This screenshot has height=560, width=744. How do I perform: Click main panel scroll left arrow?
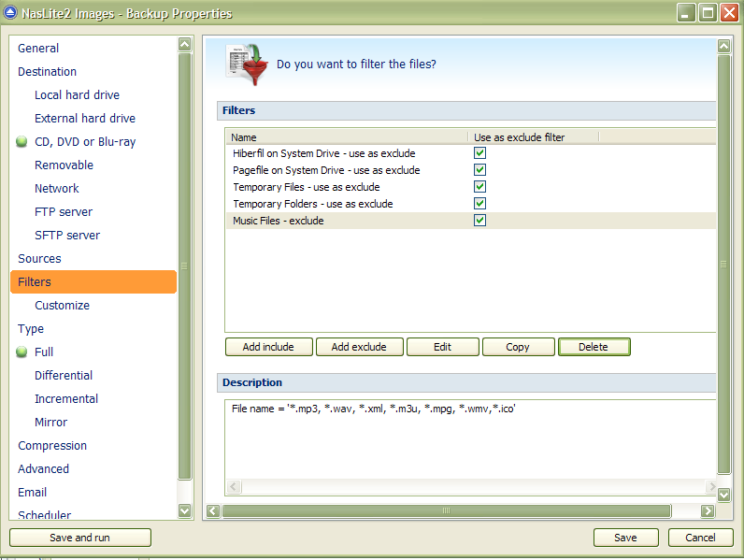(213, 510)
